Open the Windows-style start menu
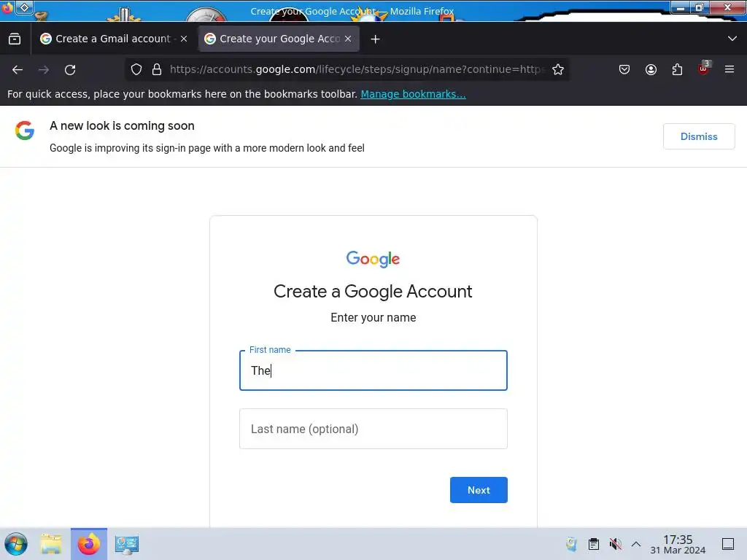Screen dimensions: 747x560 [x=16, y=544]
